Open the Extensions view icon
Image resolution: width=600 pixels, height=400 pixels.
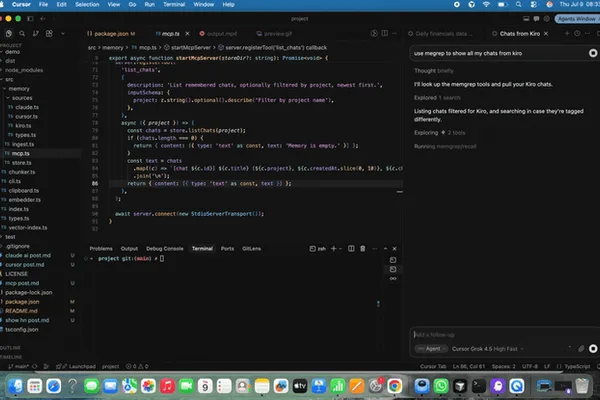[49, 34]
